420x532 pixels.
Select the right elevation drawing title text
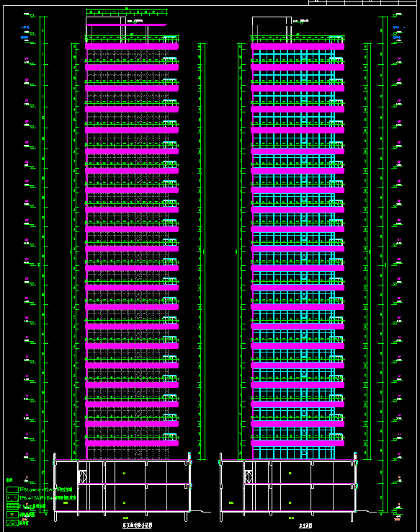[x=305, y=526]
